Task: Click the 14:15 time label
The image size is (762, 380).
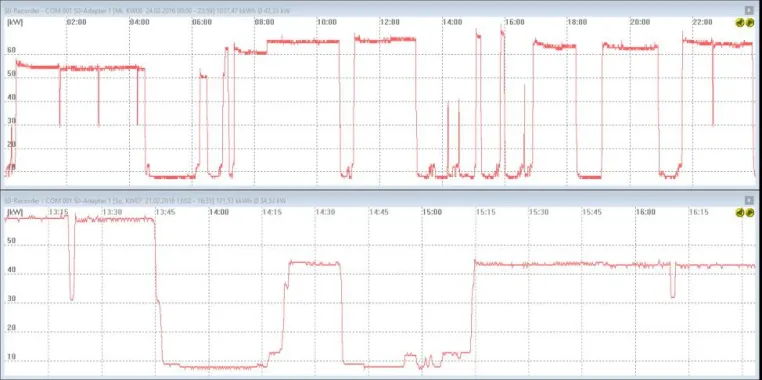Action: (x=272, y=212)
